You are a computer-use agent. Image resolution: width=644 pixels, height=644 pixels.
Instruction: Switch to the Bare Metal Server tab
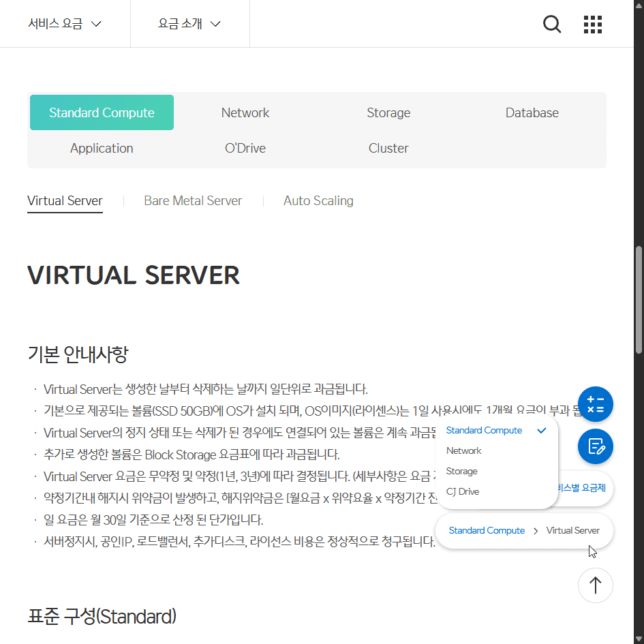coord(193,200)
